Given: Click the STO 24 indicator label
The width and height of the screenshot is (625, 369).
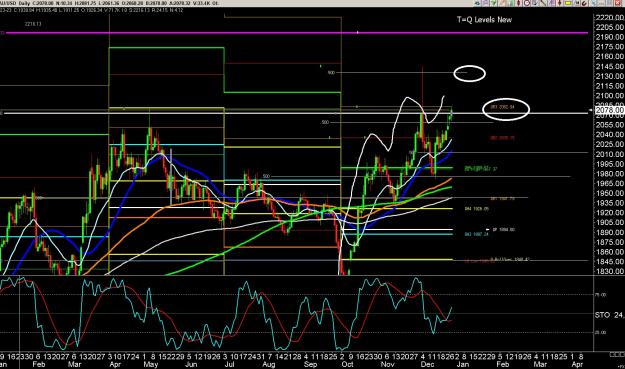Looking at the screenshot, I should (x=609, y=315).
